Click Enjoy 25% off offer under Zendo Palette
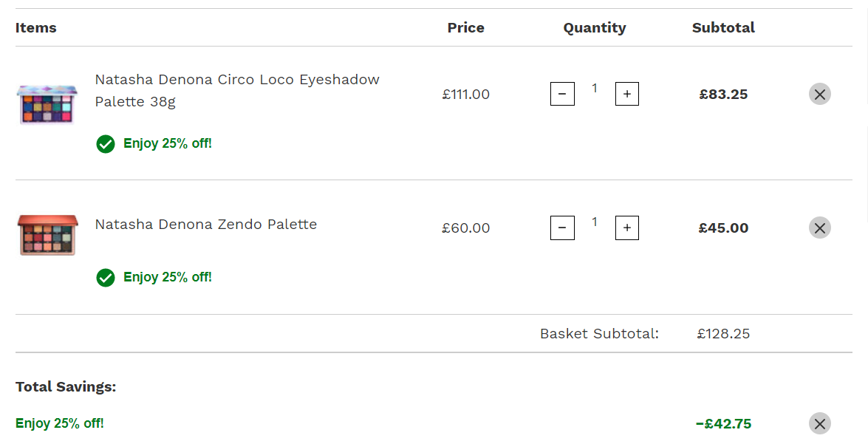The height and width of the screenshot is (444, 868). click(x=167, y=277)
